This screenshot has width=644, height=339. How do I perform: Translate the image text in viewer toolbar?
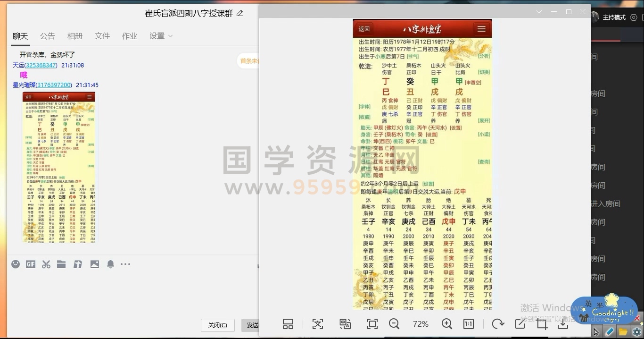(x=345, y=324)
